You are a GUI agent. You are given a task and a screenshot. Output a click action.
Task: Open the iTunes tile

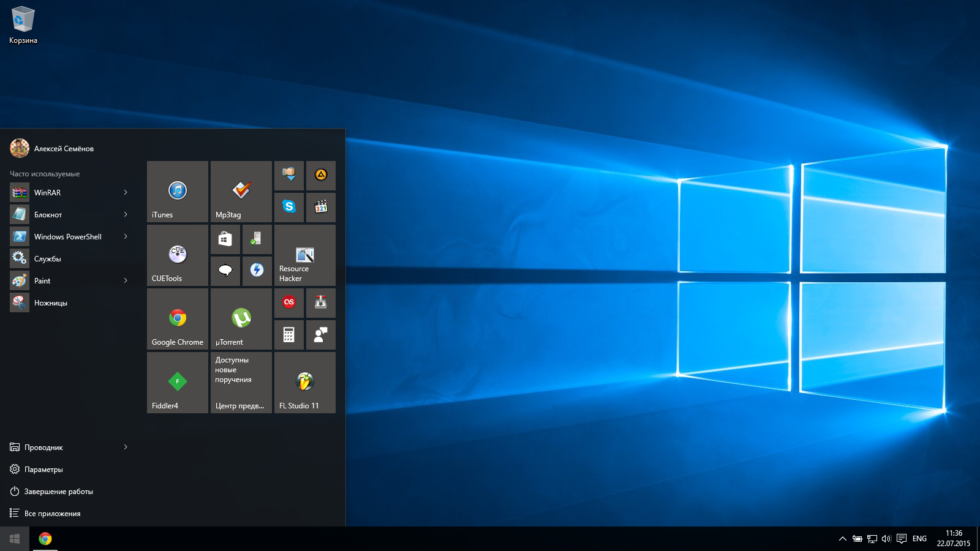178,192
